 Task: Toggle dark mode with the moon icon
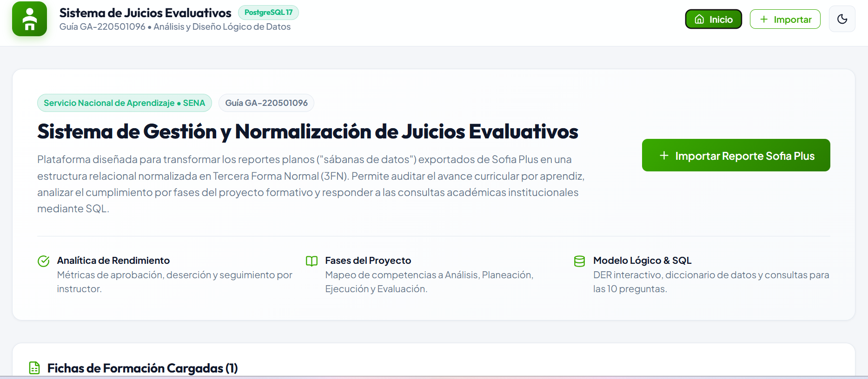[842, 19]
